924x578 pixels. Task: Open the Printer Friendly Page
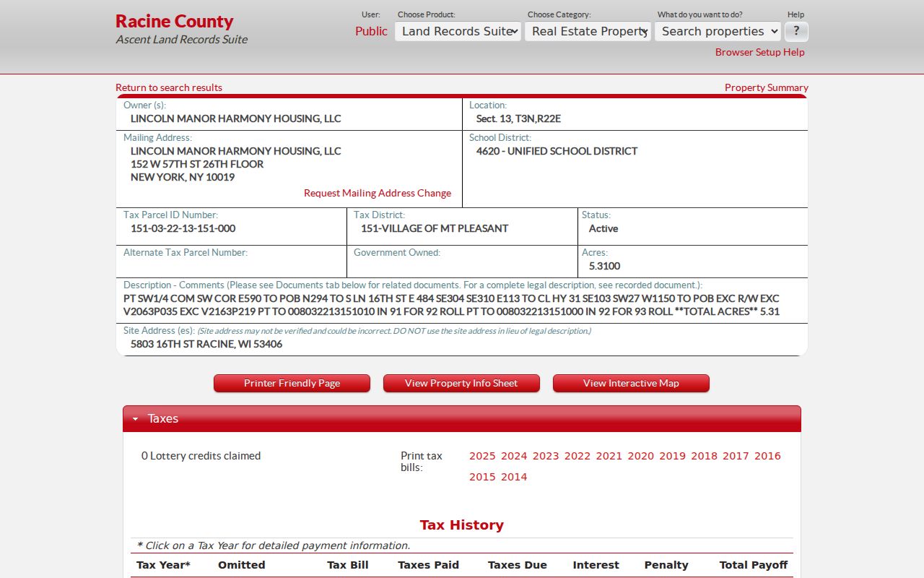tap(292, 383)
